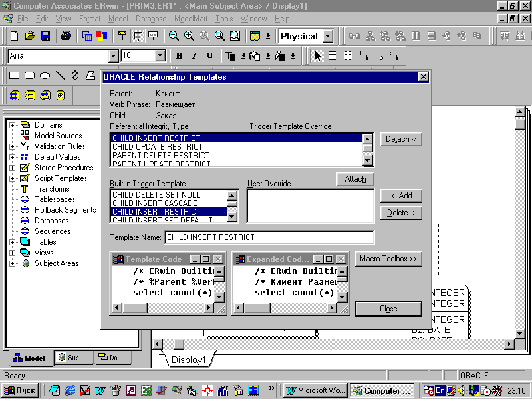This screenshot has width=532, height=399.
Task: Select the rounded rectangle drawing shape
Action: point(29,75)
